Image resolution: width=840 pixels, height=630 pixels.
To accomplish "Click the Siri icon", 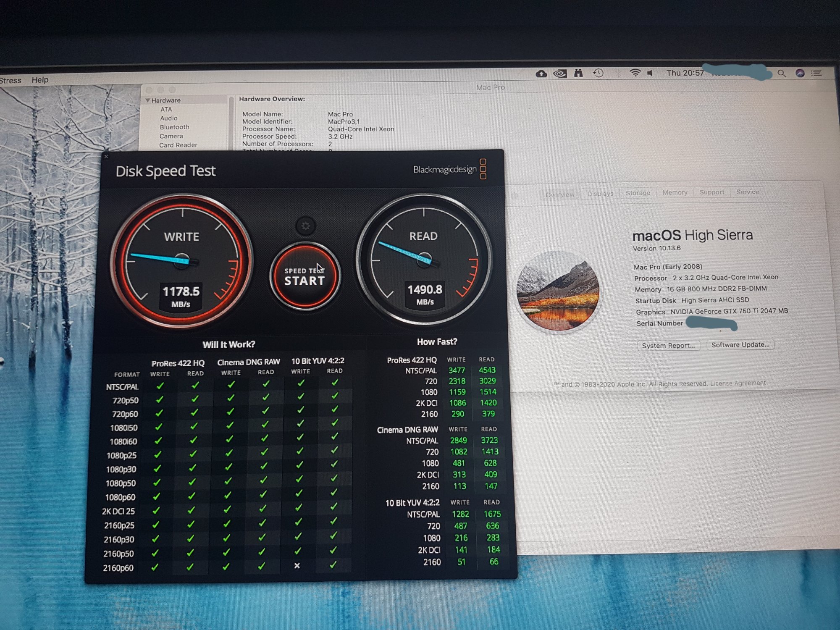I will 800,73.
